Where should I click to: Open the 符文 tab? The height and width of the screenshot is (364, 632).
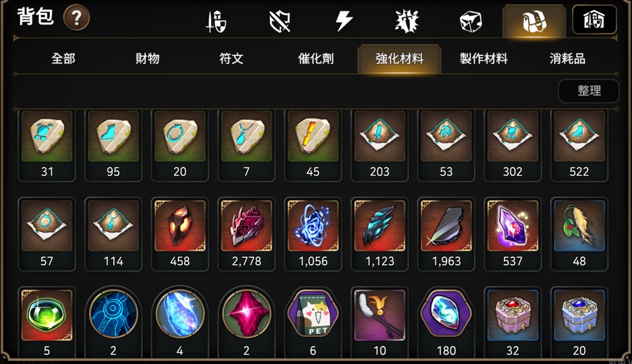(231, 59)
